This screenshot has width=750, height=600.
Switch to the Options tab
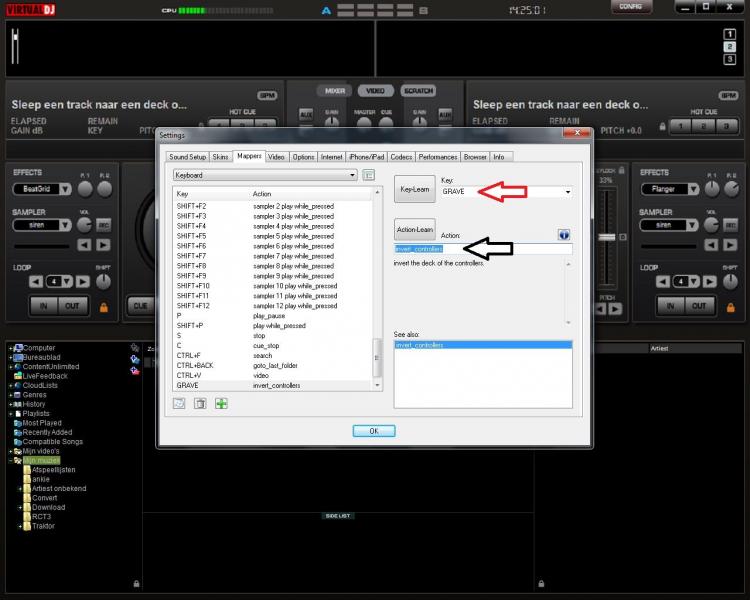coord(303,157)
